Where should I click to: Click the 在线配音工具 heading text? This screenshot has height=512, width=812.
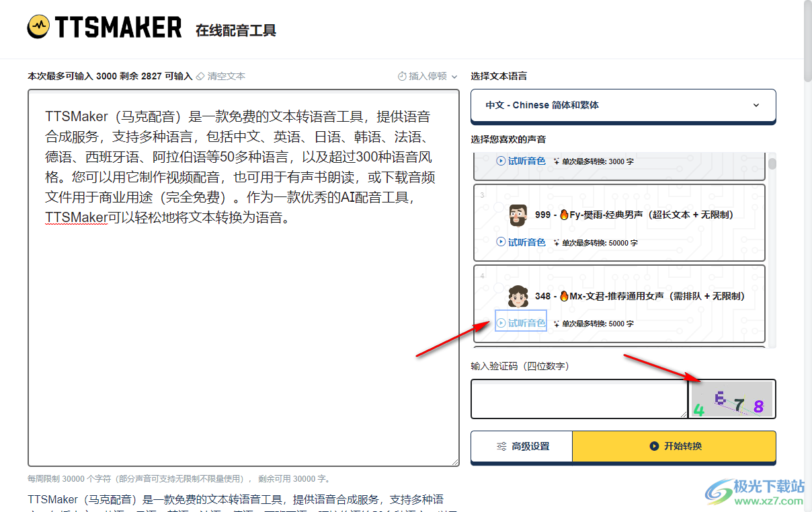tap(236, 30)
